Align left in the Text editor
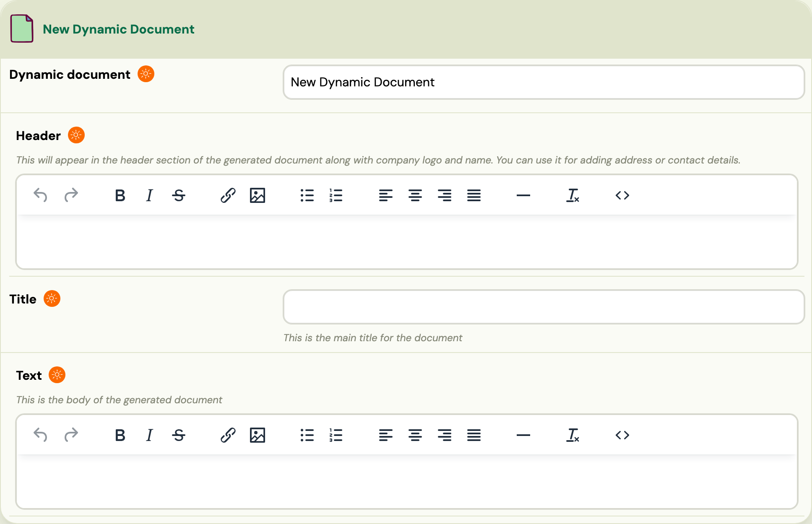This screenshot has width=812, height=524. click(x=386, y=435)
